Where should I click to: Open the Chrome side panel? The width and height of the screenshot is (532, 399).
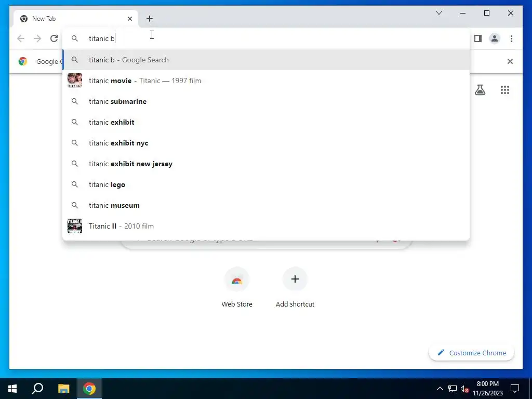478,38
